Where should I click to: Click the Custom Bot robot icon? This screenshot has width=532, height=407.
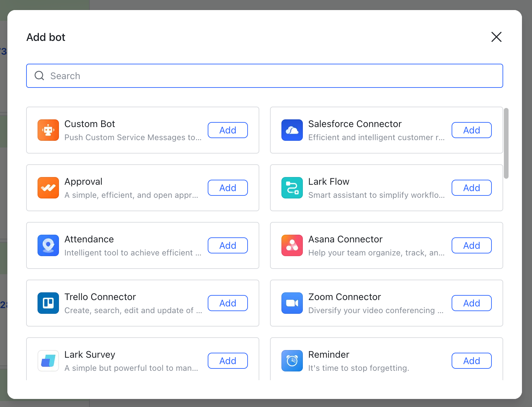click(x=48, y=130)
